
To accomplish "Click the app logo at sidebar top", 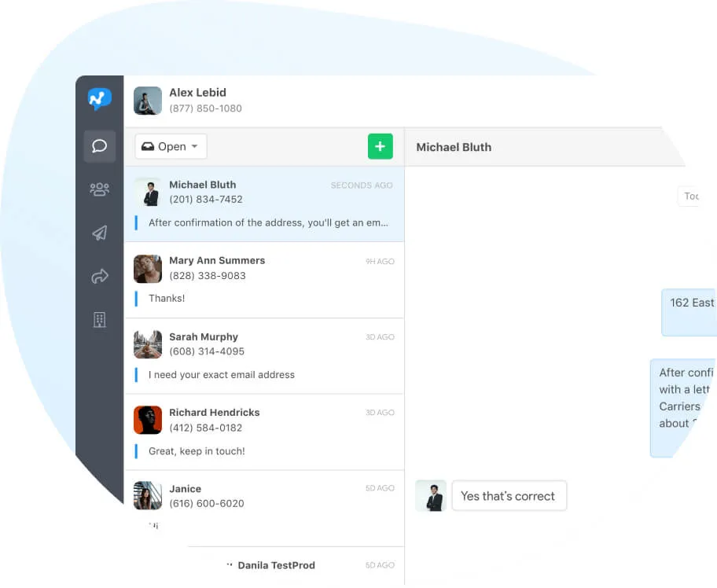I will pos(100,99).
